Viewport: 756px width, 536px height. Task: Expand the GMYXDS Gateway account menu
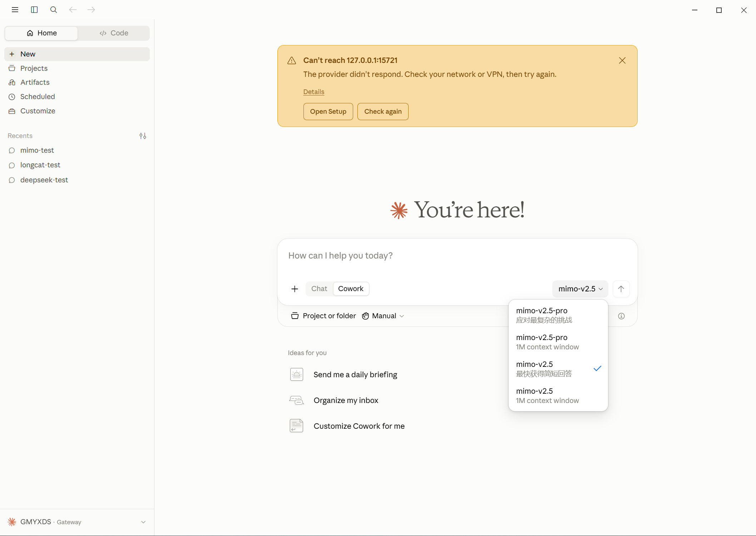[x=77, y=522]
